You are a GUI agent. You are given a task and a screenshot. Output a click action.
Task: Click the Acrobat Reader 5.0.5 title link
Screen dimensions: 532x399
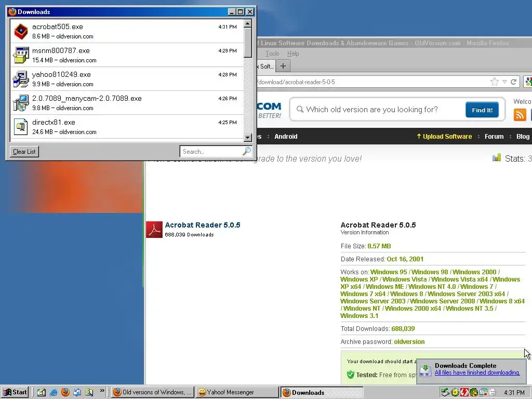click(203, 225)
